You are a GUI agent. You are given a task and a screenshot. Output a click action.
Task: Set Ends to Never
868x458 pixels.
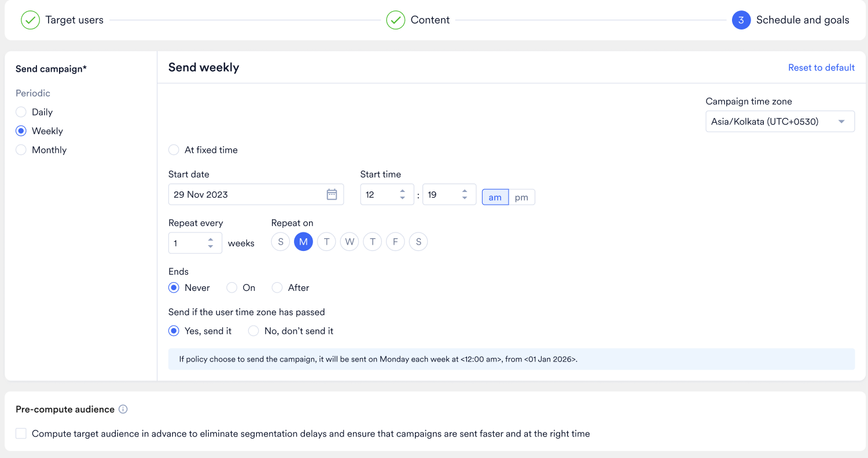point(174,287)
